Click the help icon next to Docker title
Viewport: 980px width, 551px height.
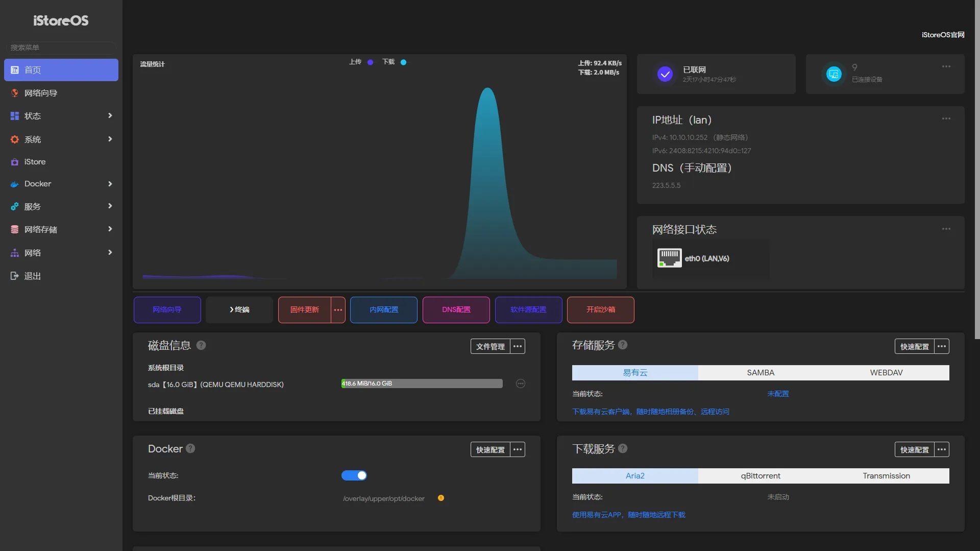click(190, 448)
